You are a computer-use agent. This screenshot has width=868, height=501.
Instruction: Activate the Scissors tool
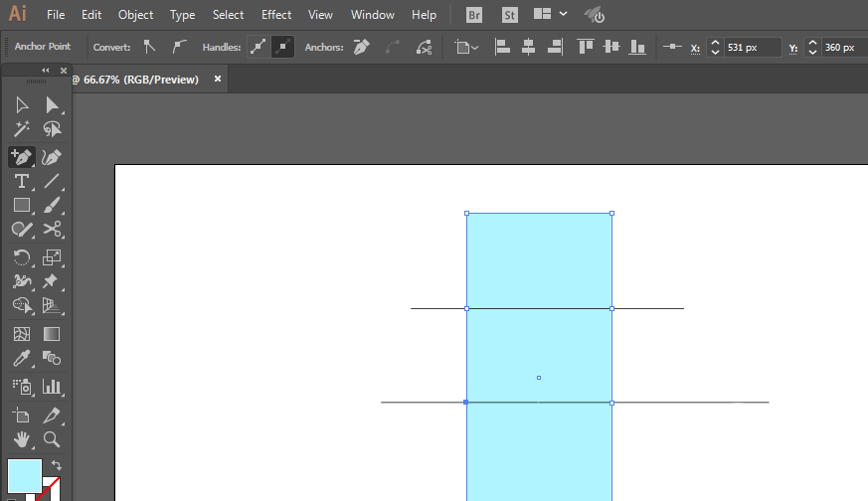(x=53, y=231)
